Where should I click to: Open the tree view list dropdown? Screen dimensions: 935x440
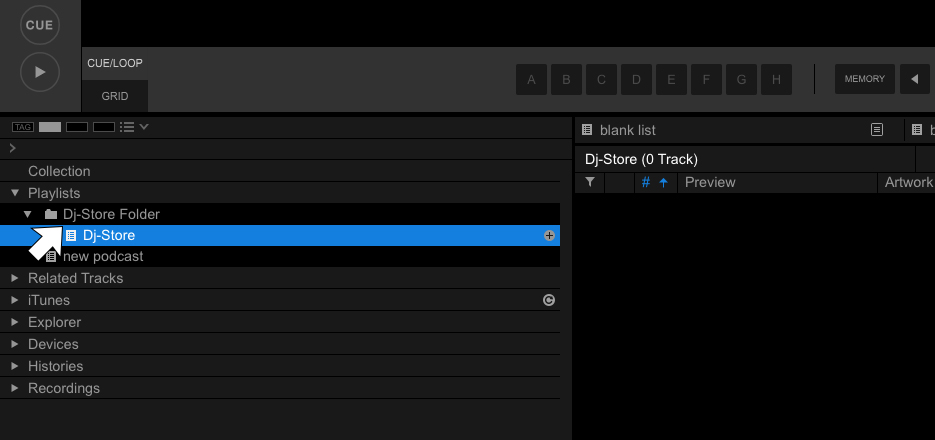134,127
